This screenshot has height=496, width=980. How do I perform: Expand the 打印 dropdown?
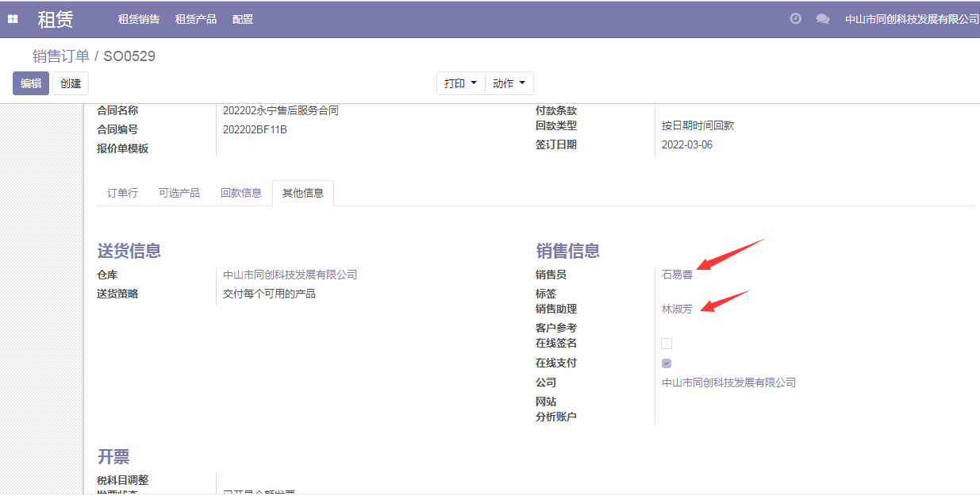pyautogui.click(x=460, y=83)
